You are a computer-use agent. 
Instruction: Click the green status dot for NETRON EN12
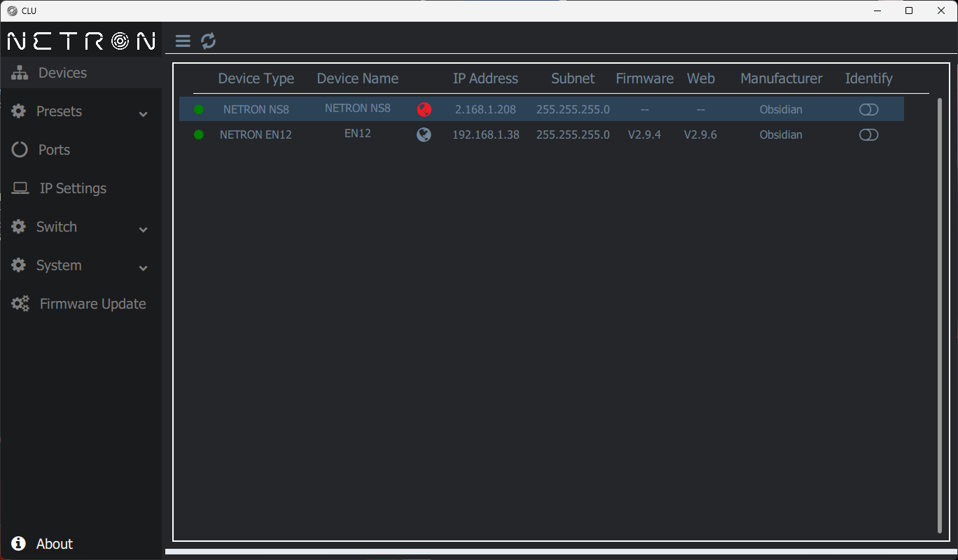[x=199, y=134]
